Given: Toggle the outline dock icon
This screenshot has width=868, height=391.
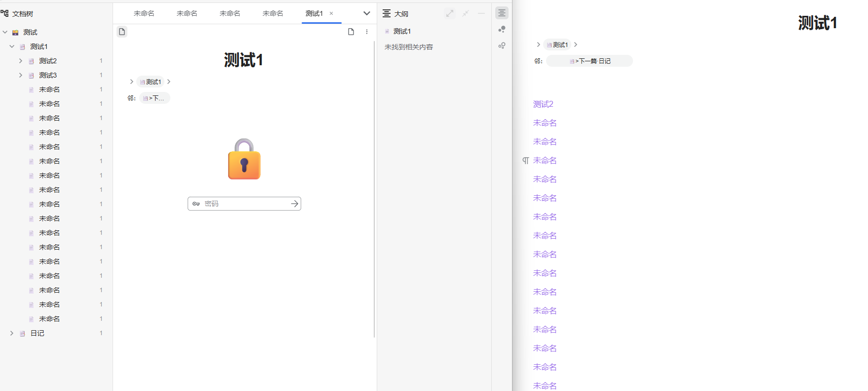Looking at the screenshot, I should click(502, 13).
